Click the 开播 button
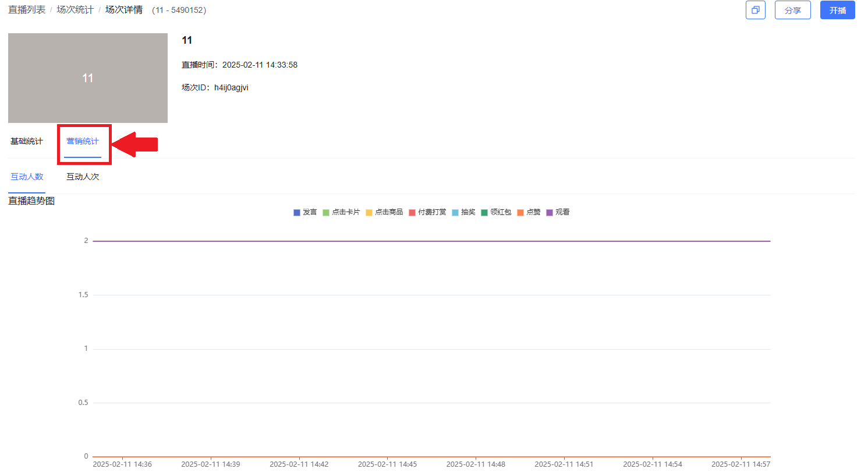Image resolution: width=868 pixels, height=472 pixels. tap(837, 10)
